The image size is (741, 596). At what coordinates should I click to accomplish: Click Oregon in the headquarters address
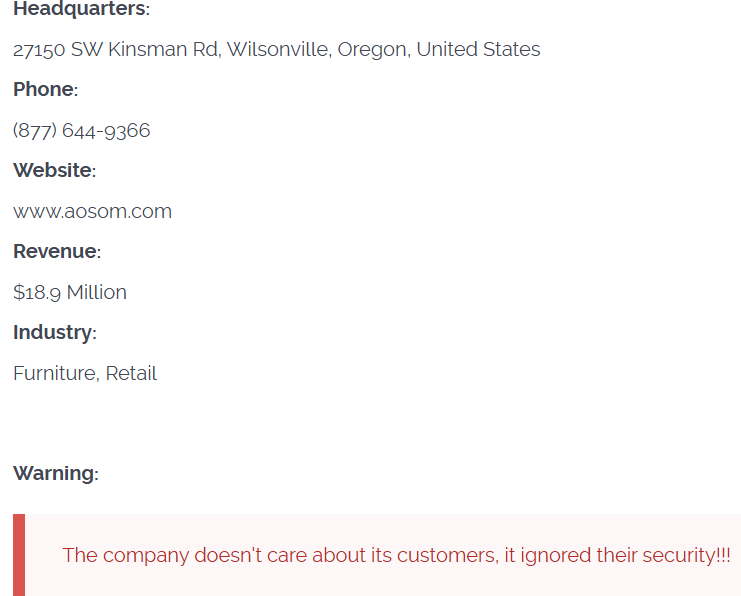pos(372,49)
